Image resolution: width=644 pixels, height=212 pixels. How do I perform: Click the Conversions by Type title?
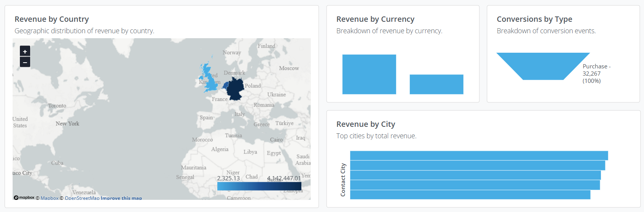pos(534,19)
